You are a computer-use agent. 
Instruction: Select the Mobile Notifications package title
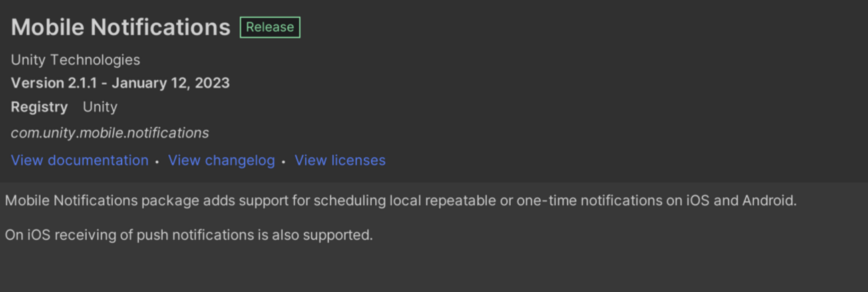coord(121,27)
